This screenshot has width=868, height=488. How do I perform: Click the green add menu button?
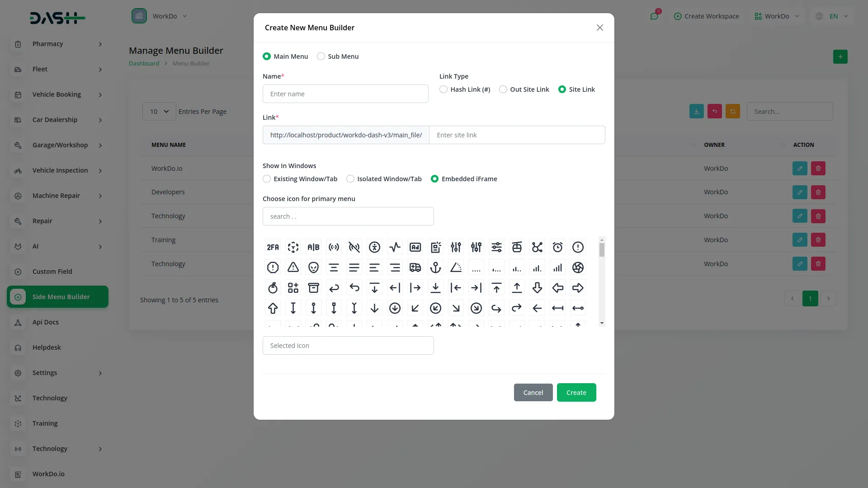(840, 56)
